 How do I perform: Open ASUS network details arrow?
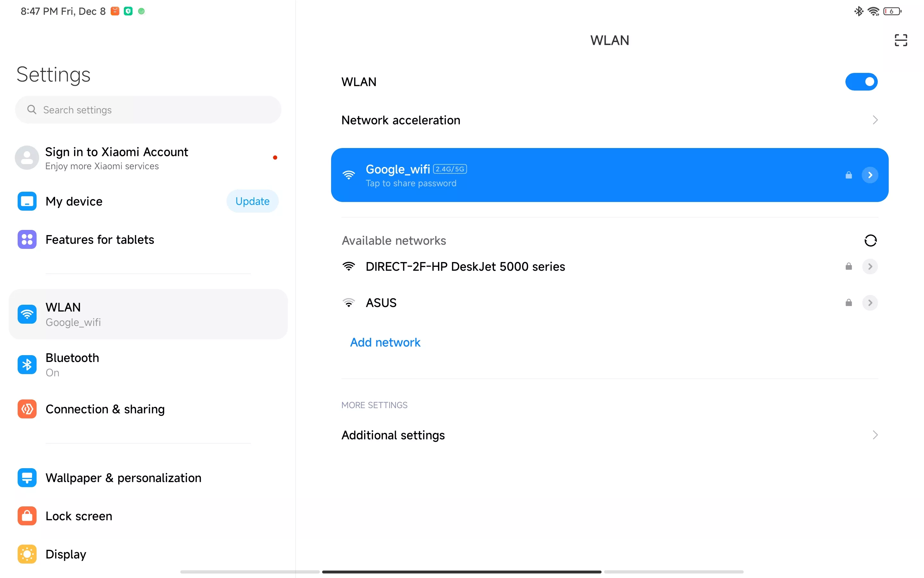tap(870, 302)
